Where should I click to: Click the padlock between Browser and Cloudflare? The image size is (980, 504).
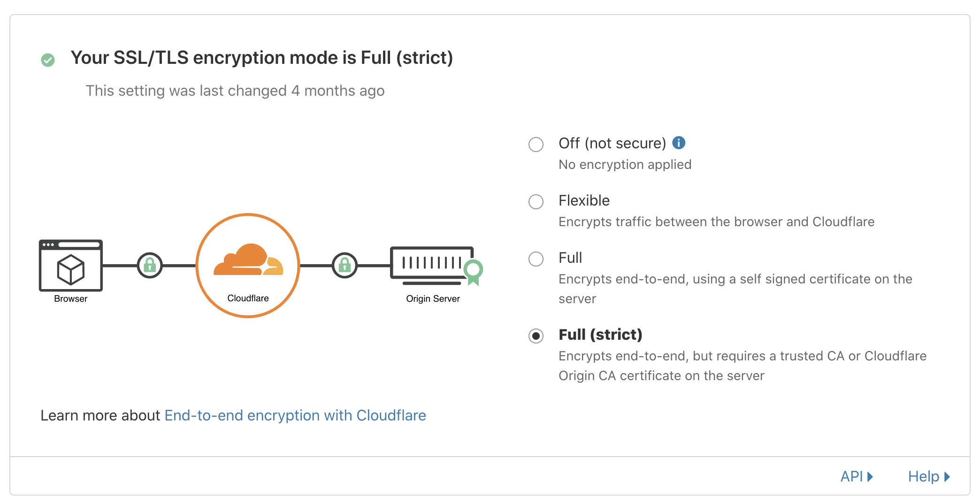tap(150, 265)
